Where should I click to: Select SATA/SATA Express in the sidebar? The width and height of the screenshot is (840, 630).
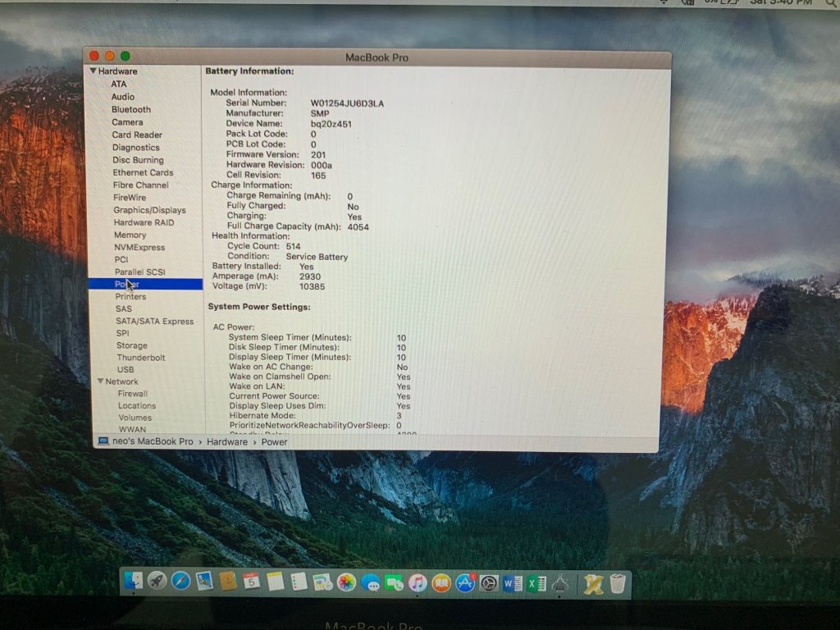155,321
